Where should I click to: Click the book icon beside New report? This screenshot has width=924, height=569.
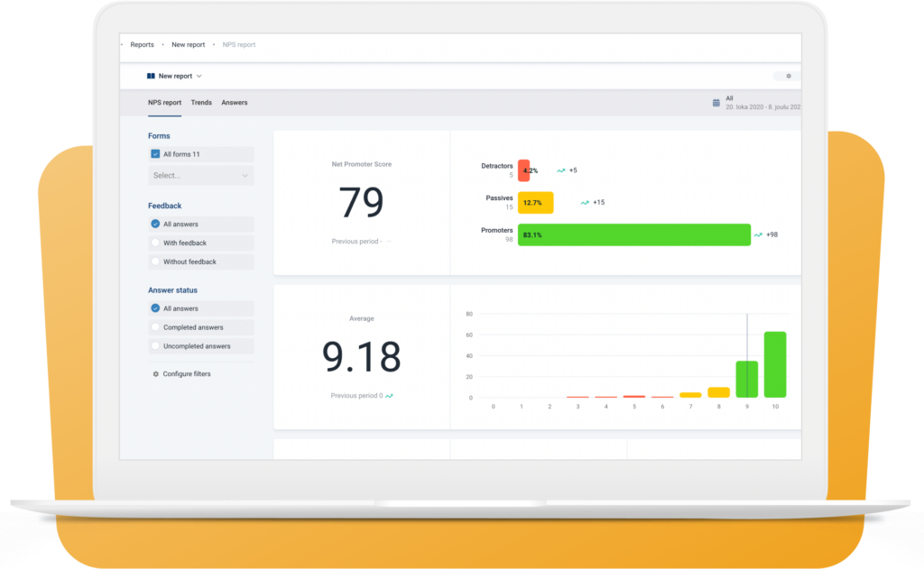coord(151,77)
